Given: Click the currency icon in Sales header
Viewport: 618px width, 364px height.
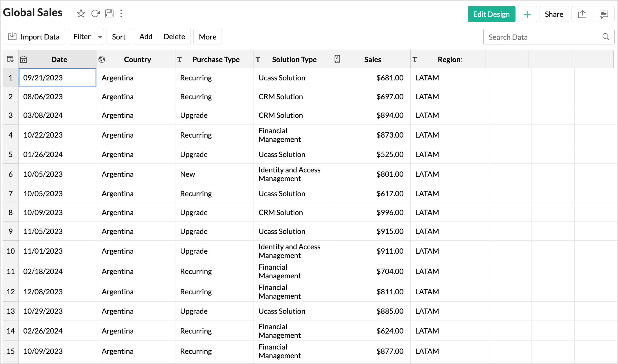Looking at the screenshot, I should tap(337, 59).
